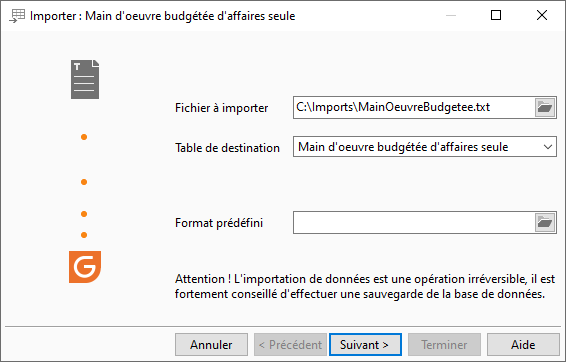Image resolution: width=566 pixels, height=362 pixels.
Task: Select the Table de destination combo box
Action: 424,147
